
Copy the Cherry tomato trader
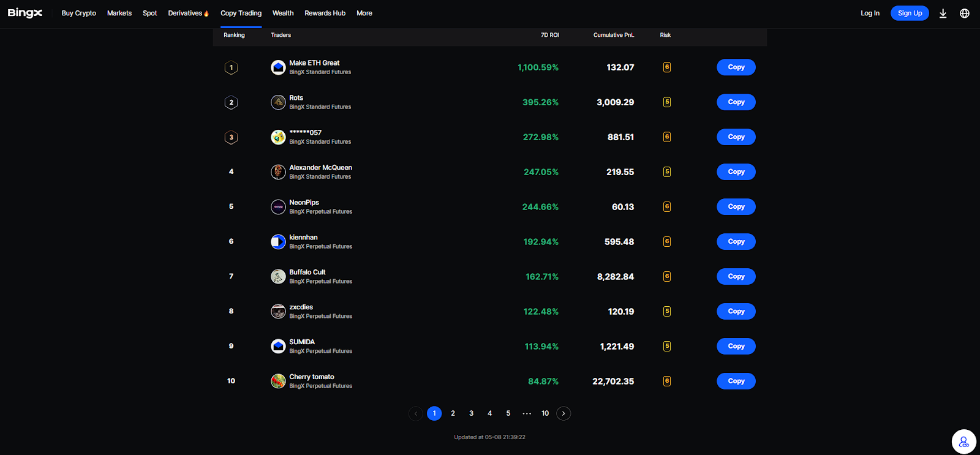pyautogui.click(x=736, y=382)
